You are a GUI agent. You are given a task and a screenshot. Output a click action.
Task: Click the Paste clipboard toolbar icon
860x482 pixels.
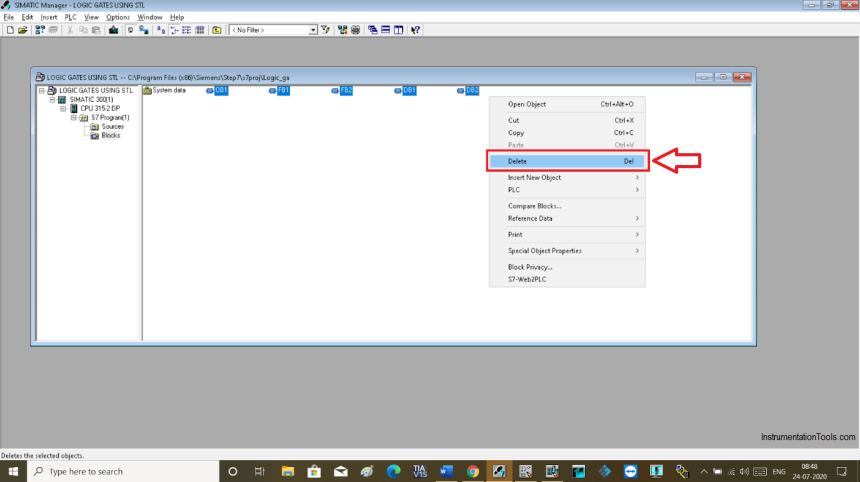96,30
